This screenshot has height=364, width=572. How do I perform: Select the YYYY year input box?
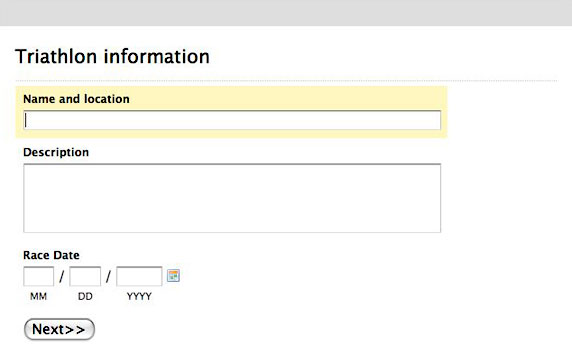click(139, 276)
